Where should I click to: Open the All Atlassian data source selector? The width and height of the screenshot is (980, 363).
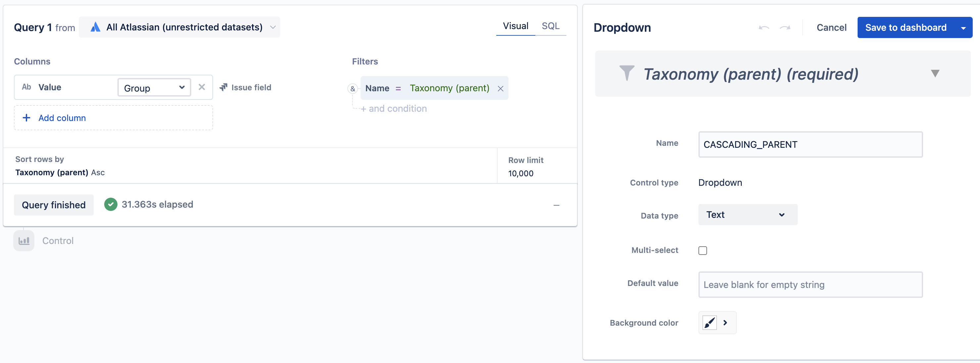click(x=180, y=27)
